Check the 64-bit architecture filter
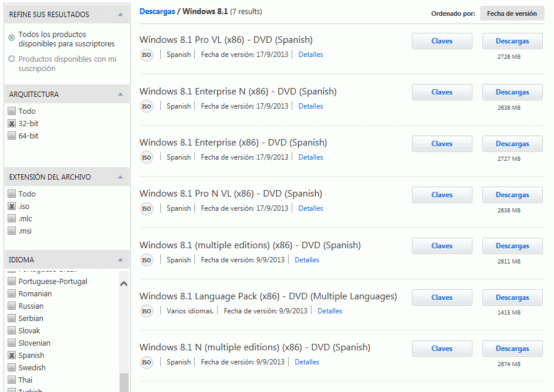554x392 pixels. (x=12, y=136)
